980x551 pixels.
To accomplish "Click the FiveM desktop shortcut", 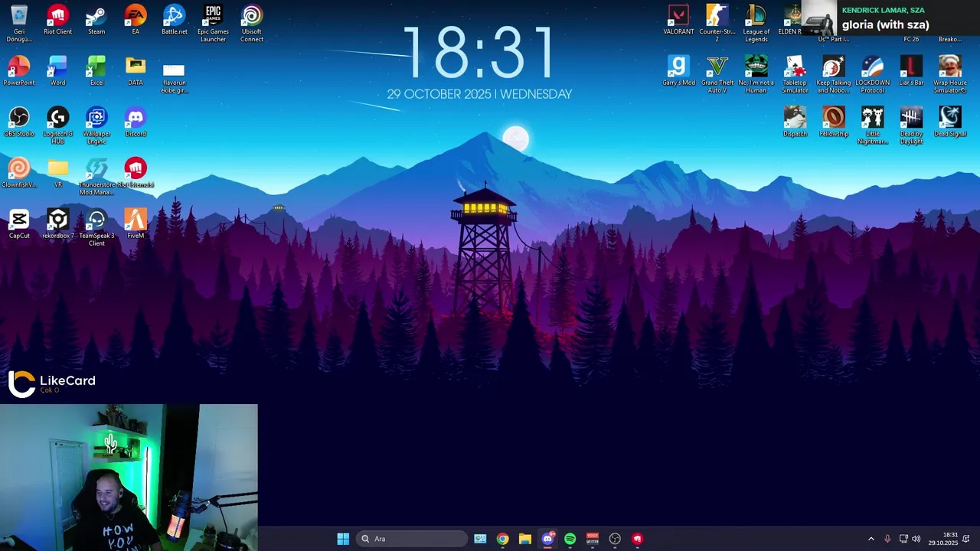I will [136, 224].
